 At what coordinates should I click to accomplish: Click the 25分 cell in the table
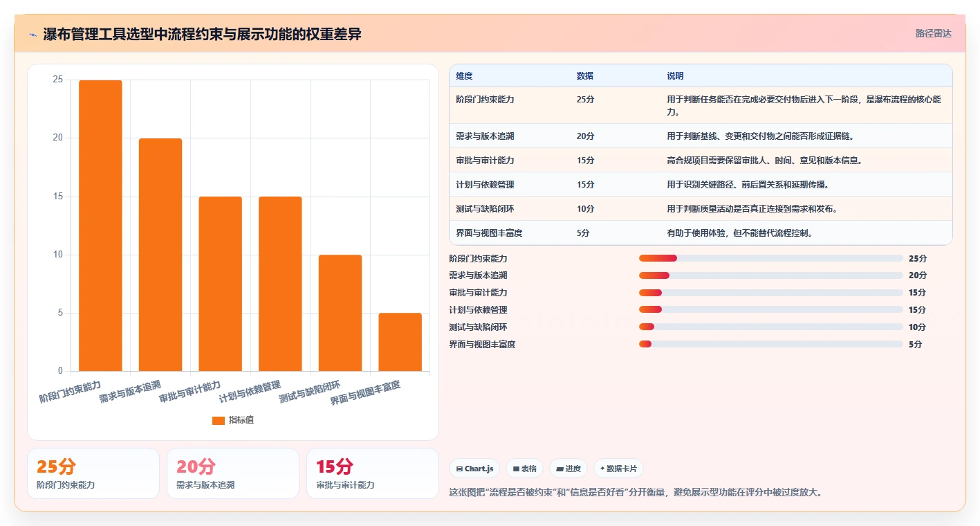pyautogui.click(x=585, y=100)
